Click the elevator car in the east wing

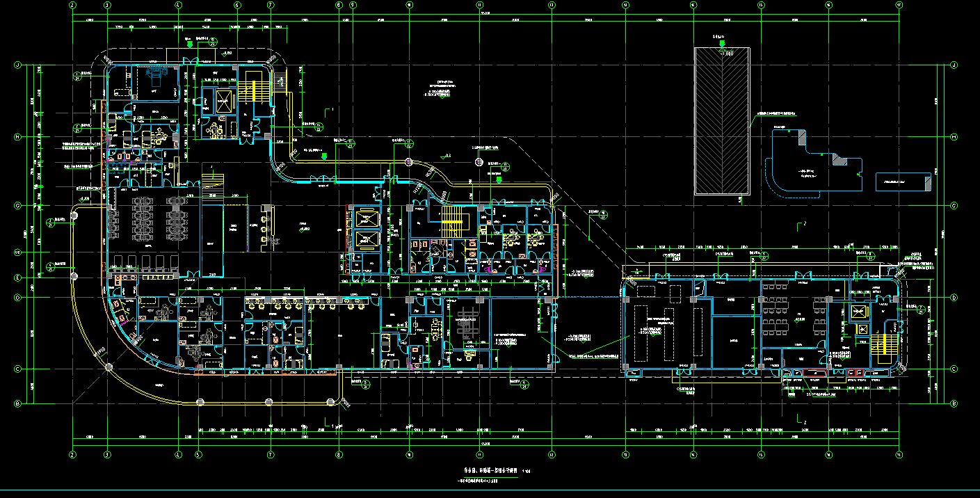(x=858, y=312)
